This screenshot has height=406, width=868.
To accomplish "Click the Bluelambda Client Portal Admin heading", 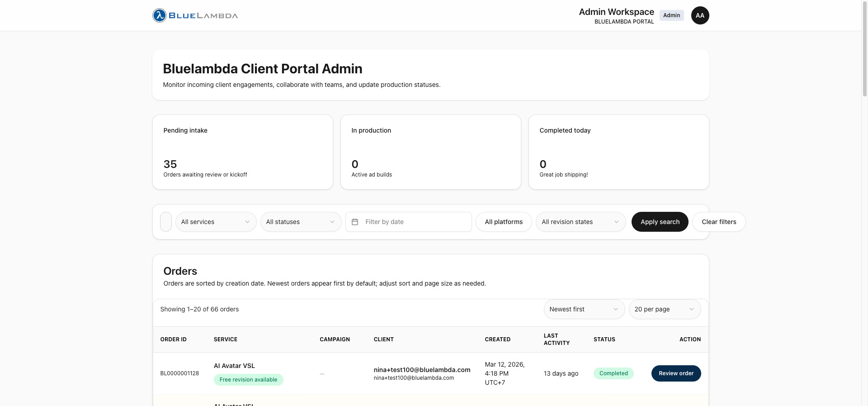I will pyautogui.click(x=263, y=69).
